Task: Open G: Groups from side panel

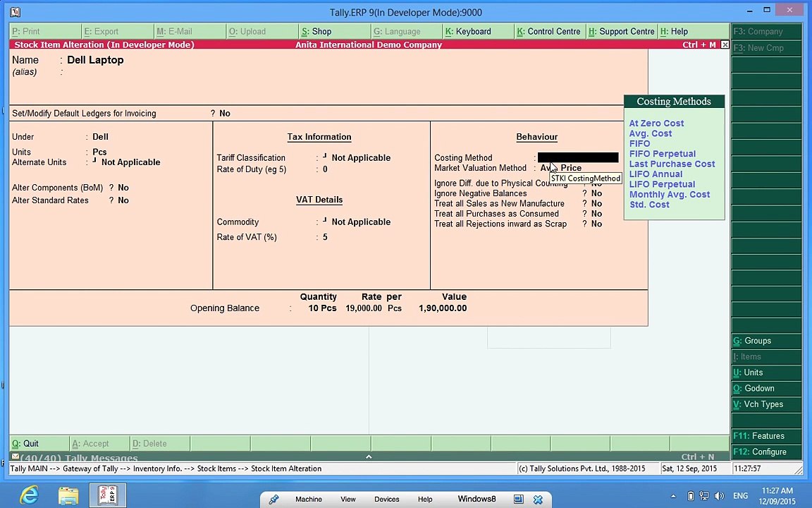Action: 766,341
